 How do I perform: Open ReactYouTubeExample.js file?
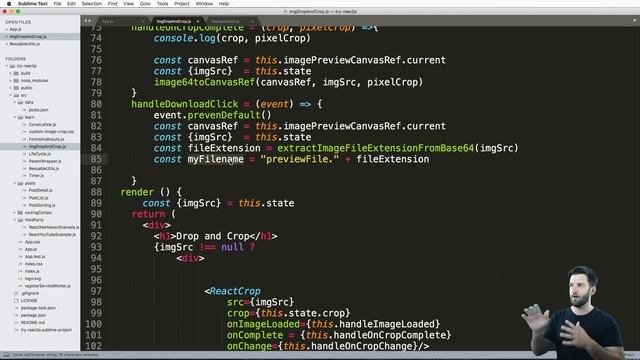pyautogui.click(x=52, y=235)
